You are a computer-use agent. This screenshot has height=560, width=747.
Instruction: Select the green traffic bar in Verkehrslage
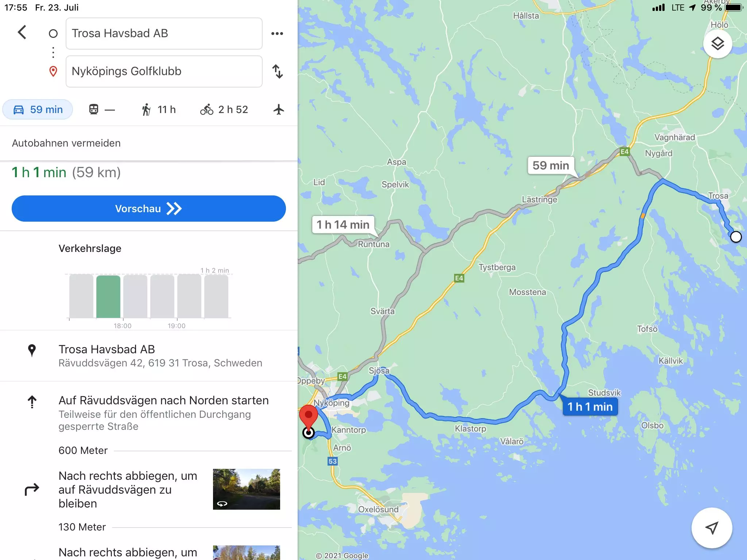(x=108, y=297)
